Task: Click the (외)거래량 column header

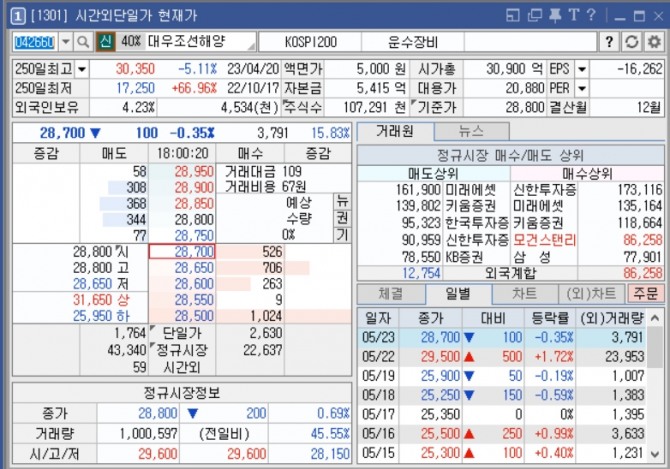Action: 611,318
